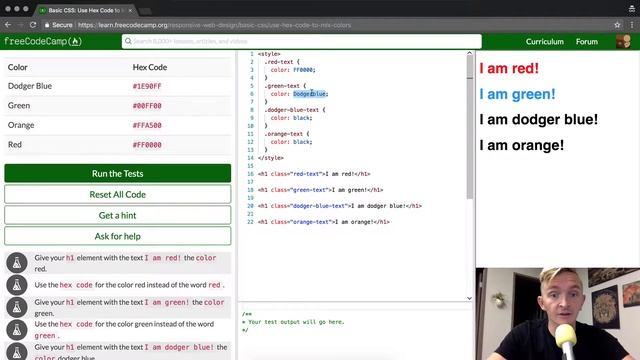
Task: Reload the page with the refresh icon
Action: point(33,25)
